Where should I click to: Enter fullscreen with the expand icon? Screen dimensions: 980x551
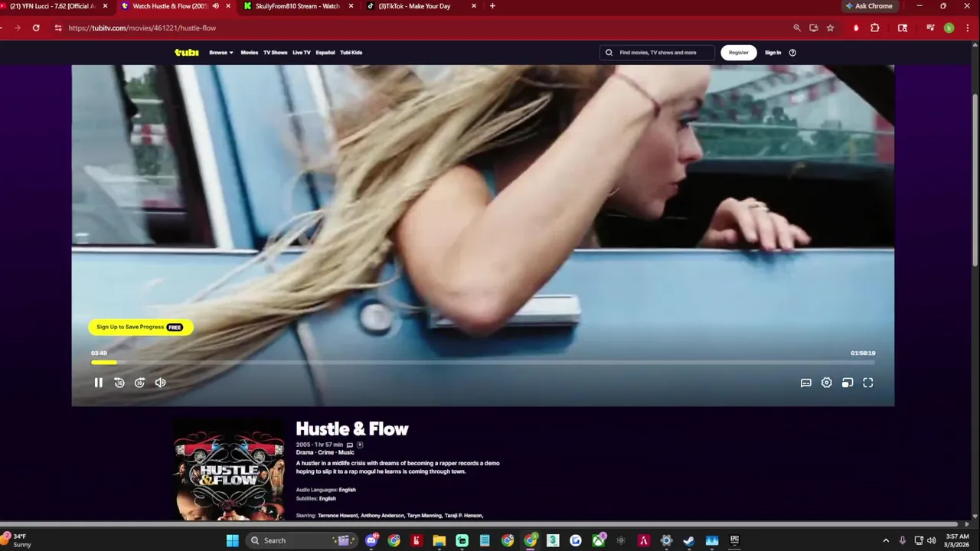coord(868,383)
